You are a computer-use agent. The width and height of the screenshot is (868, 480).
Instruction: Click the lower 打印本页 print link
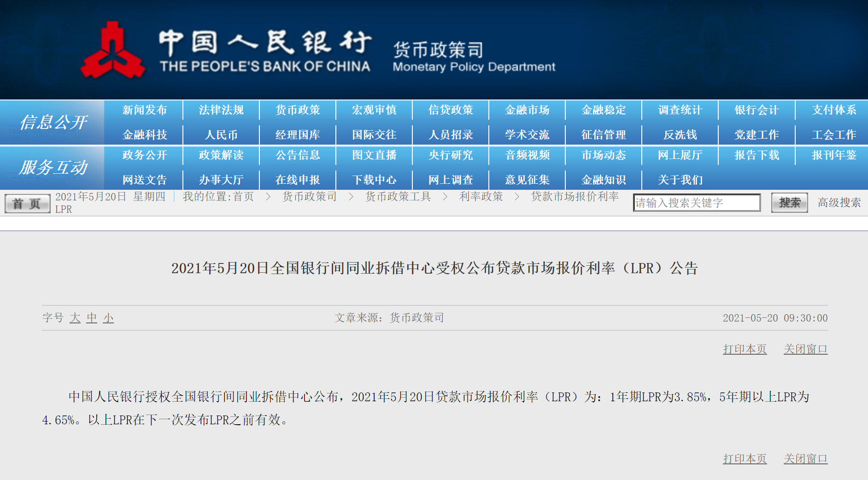coord(745,459)
